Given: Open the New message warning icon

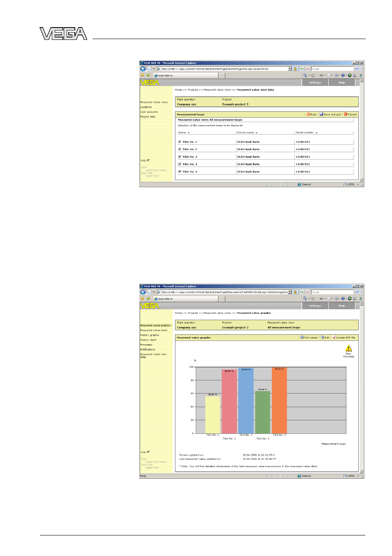Looking at the screenshot, I should (x=349, y=348).
